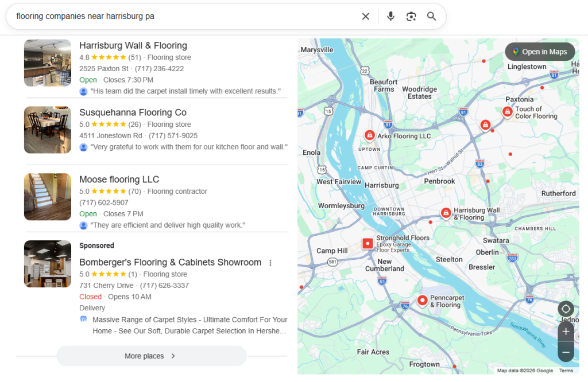Click the Touch of Color Flooring map pin
Image resolution: width=588 pixels, height=382 pixels.
tap(508, 112)
